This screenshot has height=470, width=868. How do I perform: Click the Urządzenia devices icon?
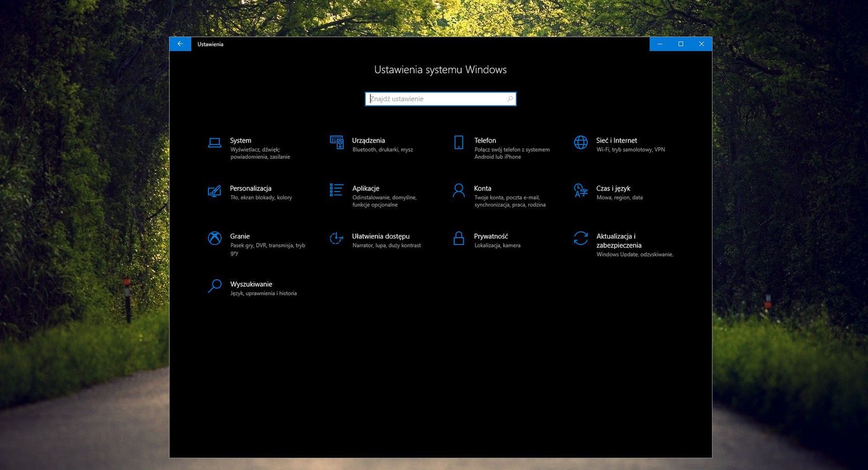[x=337, y=142]
